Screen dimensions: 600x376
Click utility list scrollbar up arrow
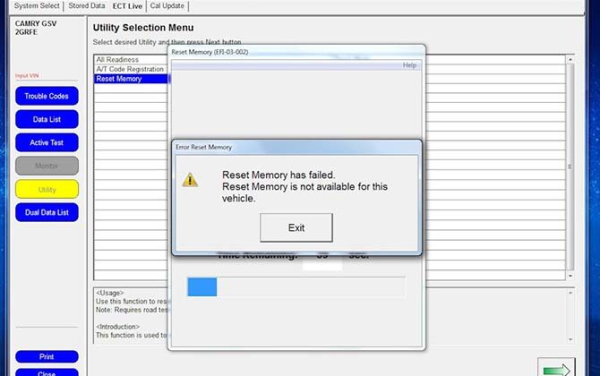click(570, 60)
